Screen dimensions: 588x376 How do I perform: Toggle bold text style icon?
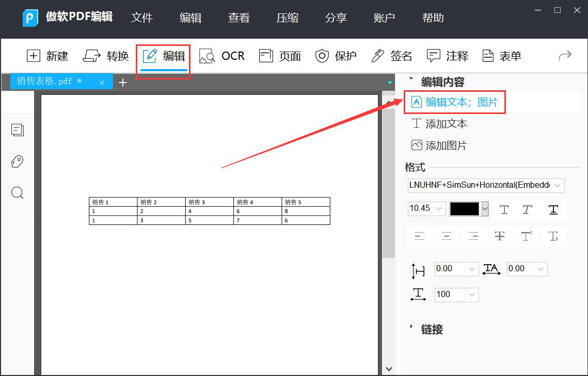click(504, 210)
